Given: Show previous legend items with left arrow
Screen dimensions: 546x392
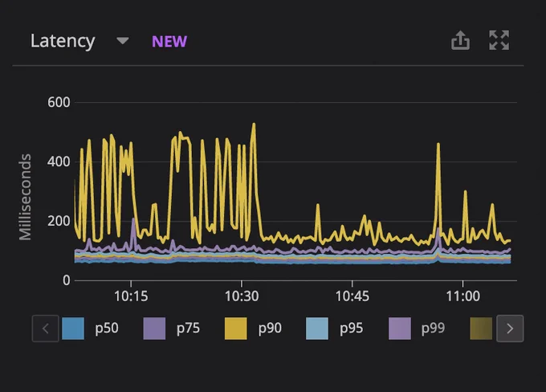Looking at the screenshot, I should [45, 329].
